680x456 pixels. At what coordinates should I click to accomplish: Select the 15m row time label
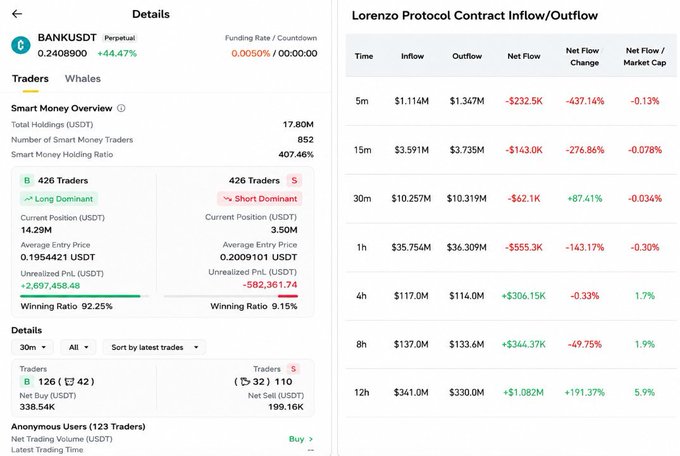pyautogui.click(x=363, y=150)
